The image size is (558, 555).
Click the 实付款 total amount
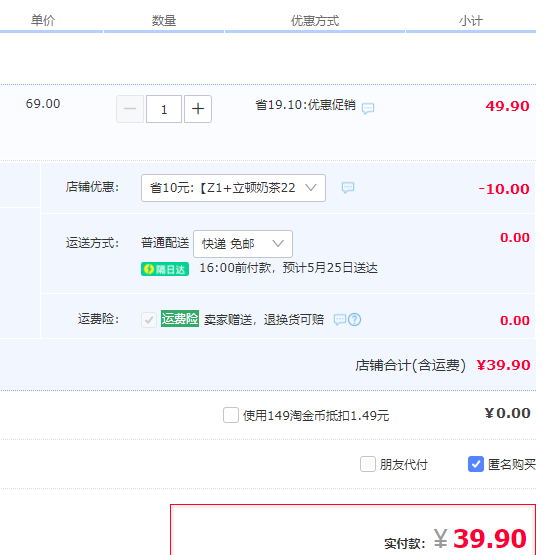click(480, 539)
